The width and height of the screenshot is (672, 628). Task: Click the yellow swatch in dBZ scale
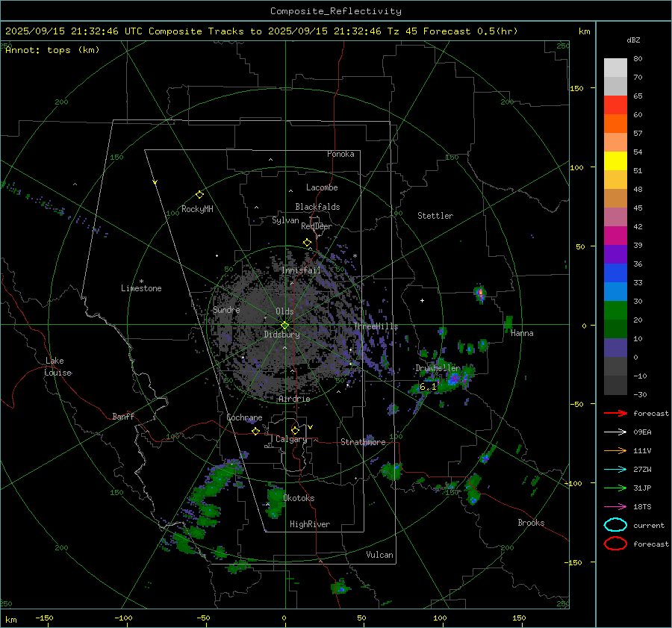point(615,161)
